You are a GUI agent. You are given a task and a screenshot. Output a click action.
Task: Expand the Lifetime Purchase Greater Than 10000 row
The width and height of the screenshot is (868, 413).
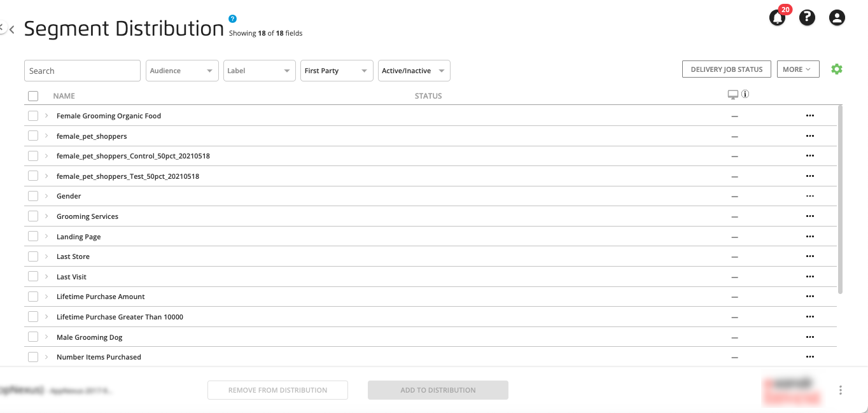[x=46, y=317]
